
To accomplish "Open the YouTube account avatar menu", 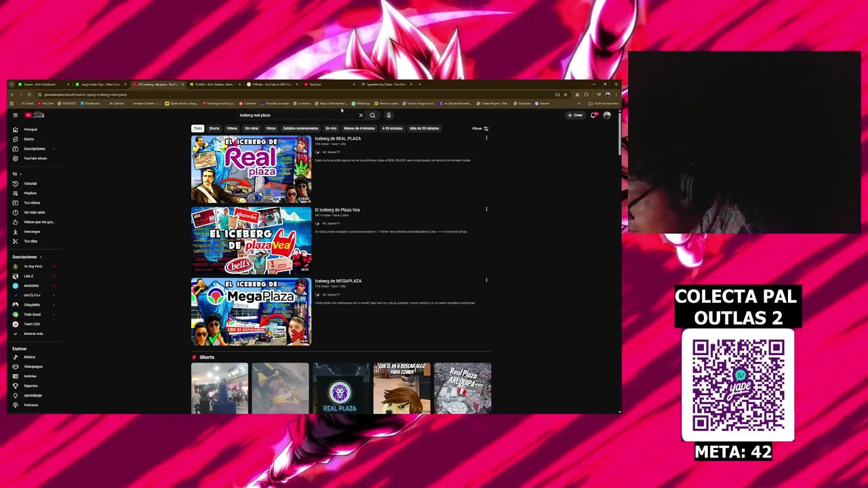I will tap(607, 115).
